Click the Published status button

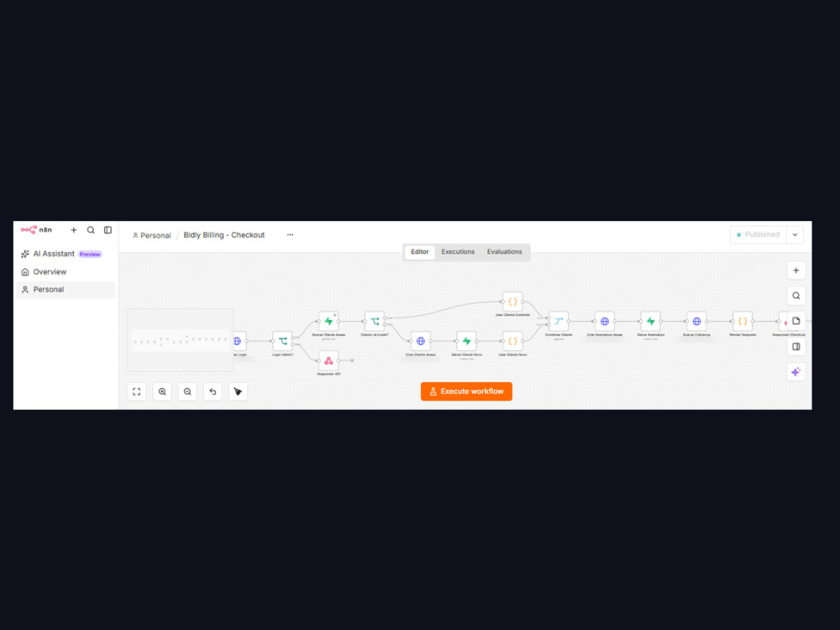(x=758, y=234)
